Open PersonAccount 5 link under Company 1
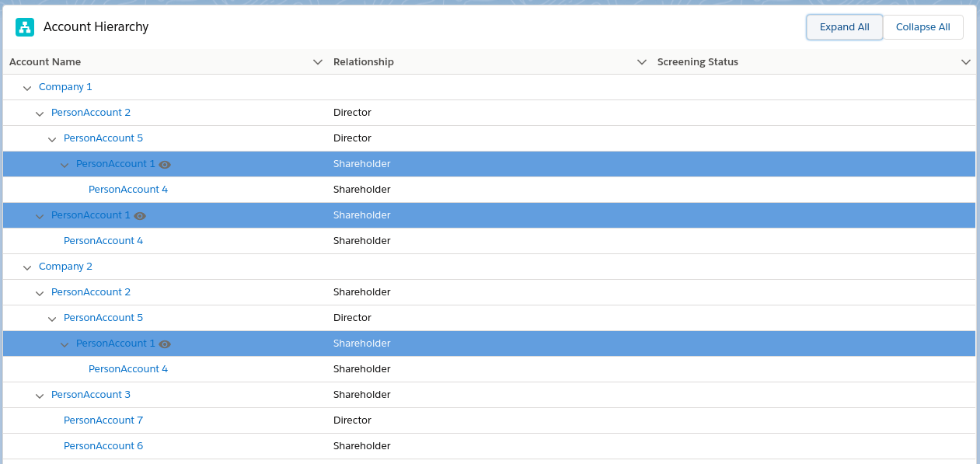 point(103,138)
